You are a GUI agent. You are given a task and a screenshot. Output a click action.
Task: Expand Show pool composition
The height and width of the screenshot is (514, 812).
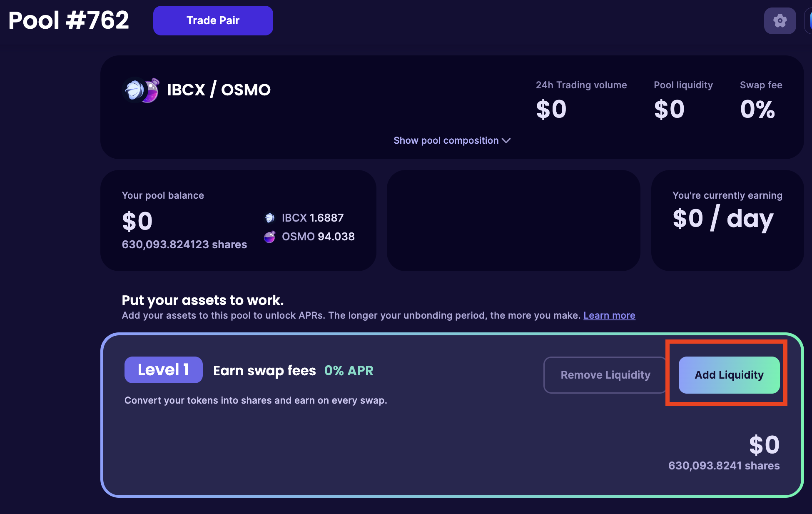click(446, 141)
